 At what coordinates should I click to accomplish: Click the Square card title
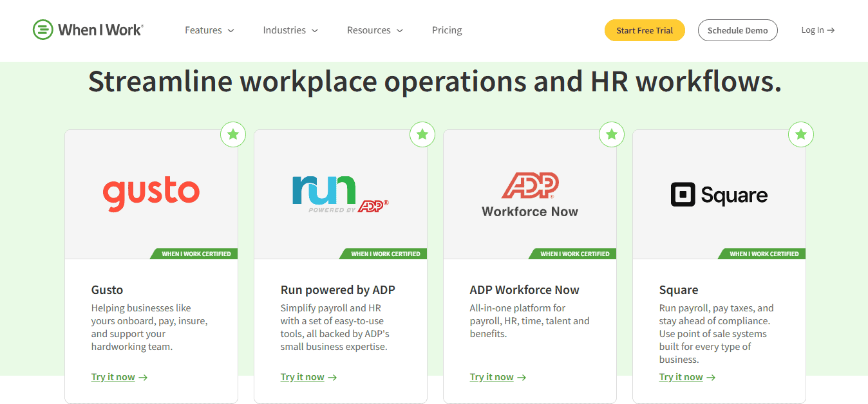coord(679,290)
